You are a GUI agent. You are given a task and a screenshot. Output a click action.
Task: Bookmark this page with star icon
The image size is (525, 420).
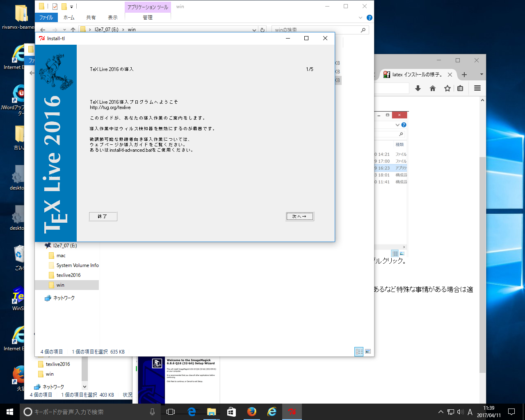[447, 88]
